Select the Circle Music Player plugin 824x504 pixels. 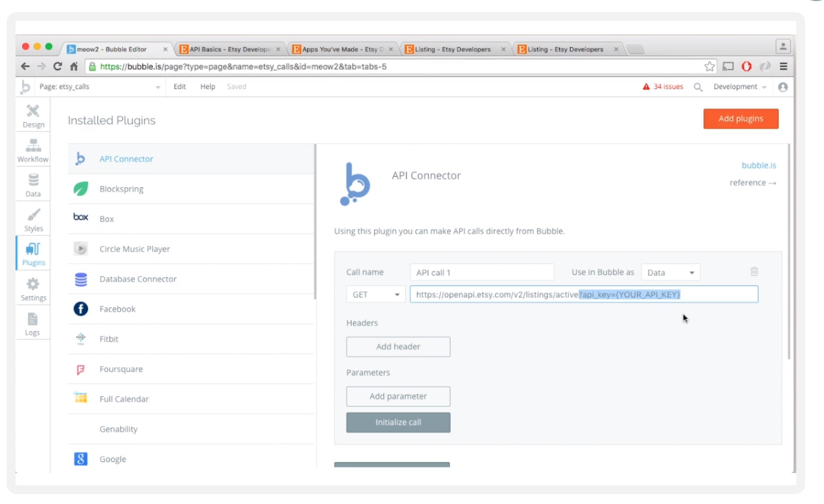191,249
